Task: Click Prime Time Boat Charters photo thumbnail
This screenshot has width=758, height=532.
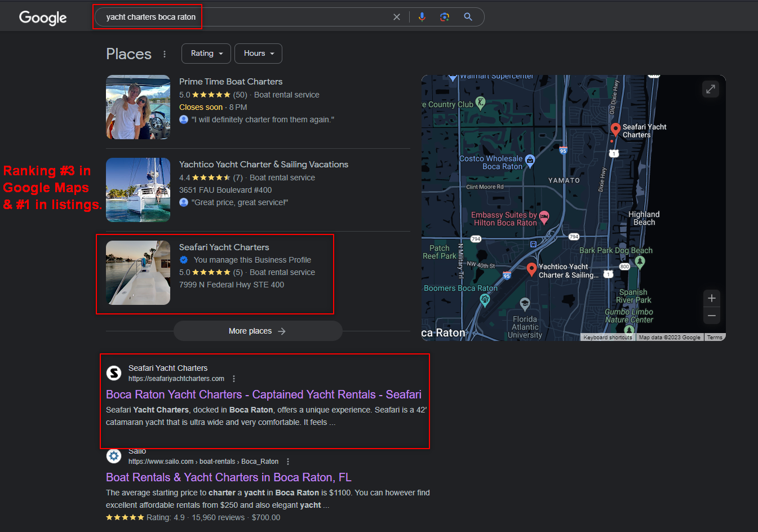Action: point(138,107)
